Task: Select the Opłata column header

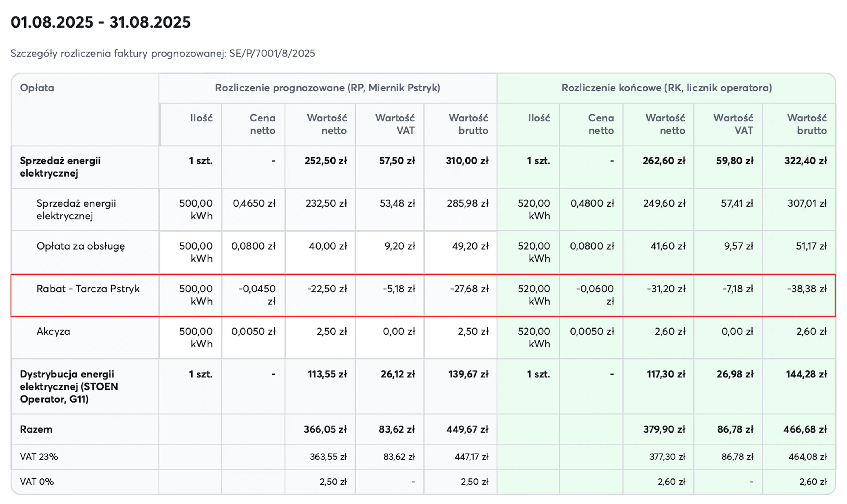Action: 37,88
